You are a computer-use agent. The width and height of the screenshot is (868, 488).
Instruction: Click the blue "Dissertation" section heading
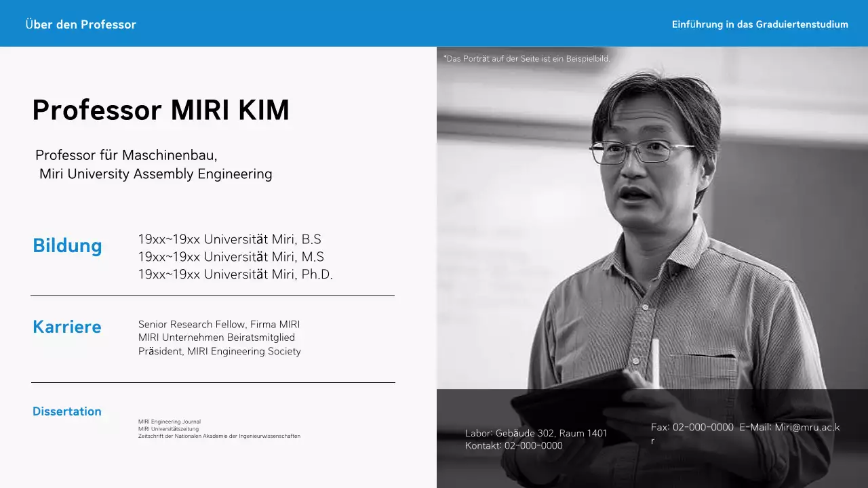point(67,411)
